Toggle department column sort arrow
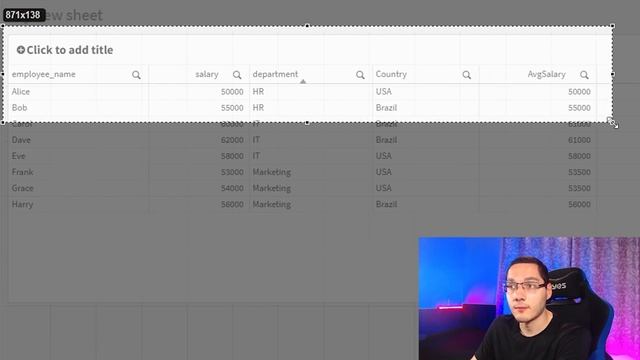 [303, 81]
